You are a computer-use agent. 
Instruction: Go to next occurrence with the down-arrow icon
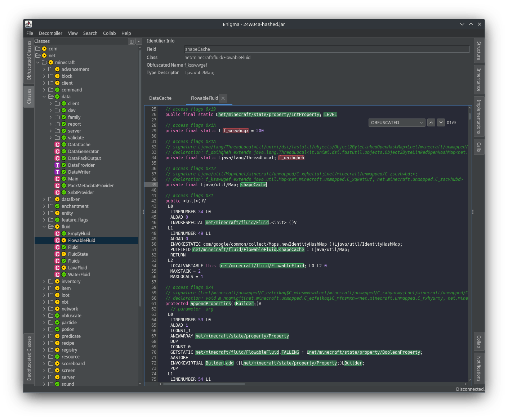441,122
